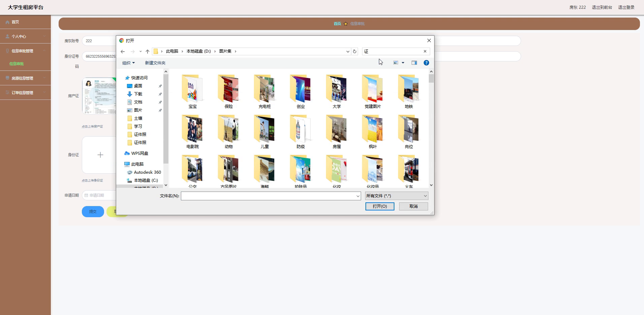This screenshot has width=644, height=315.
Task: Click the search field containing 证
Action: pyautogui.click(x=392, y=51)
